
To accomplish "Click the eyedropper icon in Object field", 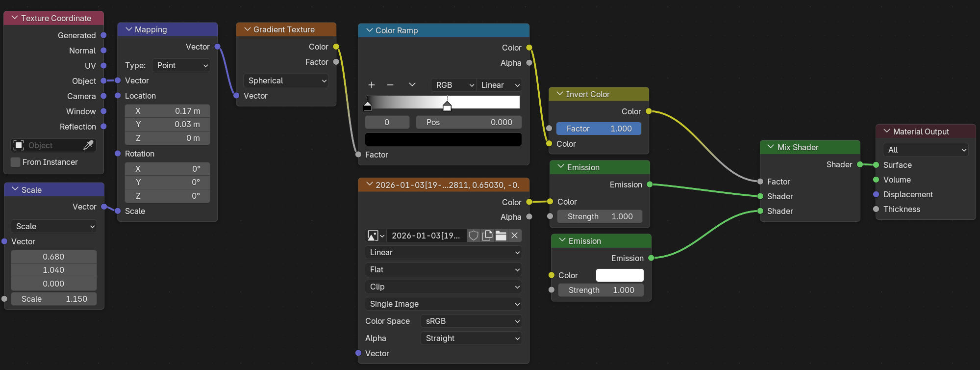I will pos(88,145).
